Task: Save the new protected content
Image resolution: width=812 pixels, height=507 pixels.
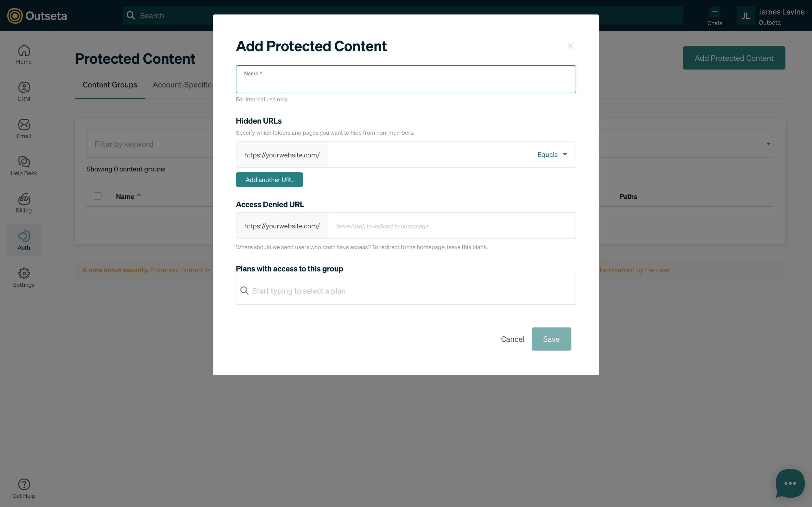Action: click(x=551, y=339)
